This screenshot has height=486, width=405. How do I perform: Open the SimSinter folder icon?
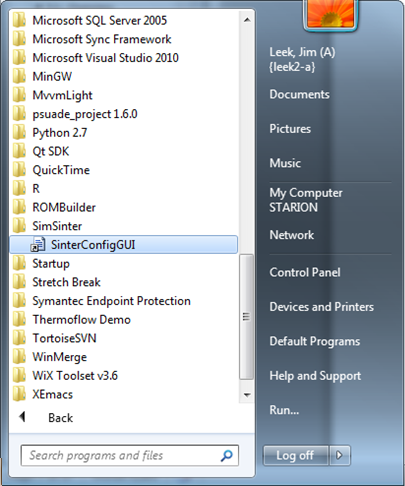(x=19, y=226)
